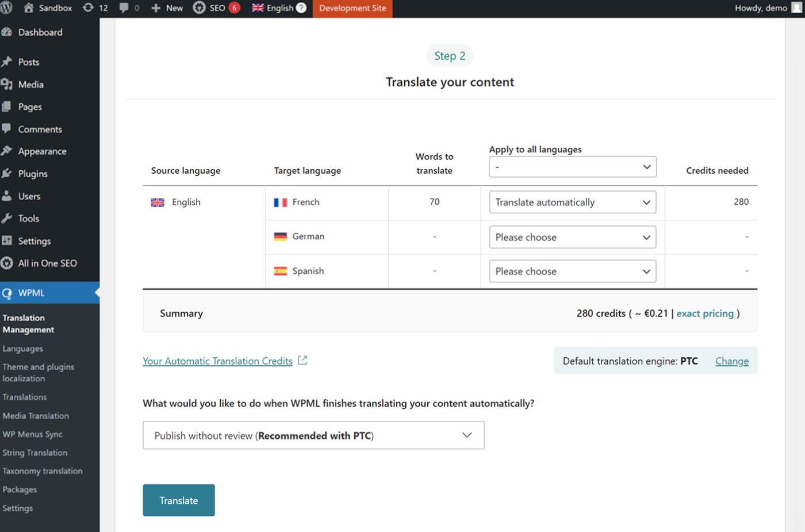805x532 pixels.
Task: Click Change translation engine link
Action: (732, 361)
